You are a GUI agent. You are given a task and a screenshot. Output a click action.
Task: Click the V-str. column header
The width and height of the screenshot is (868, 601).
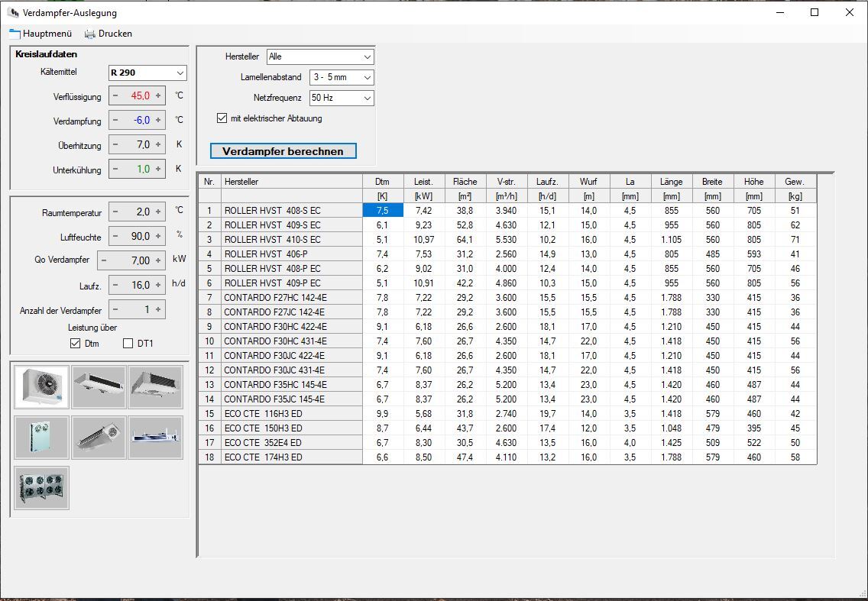[x=507, y=182]
